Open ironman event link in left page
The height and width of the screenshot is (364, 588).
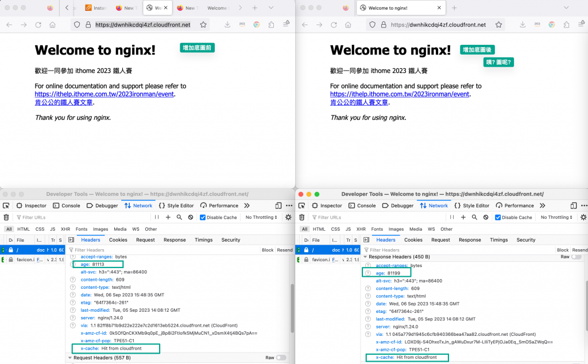105,94
